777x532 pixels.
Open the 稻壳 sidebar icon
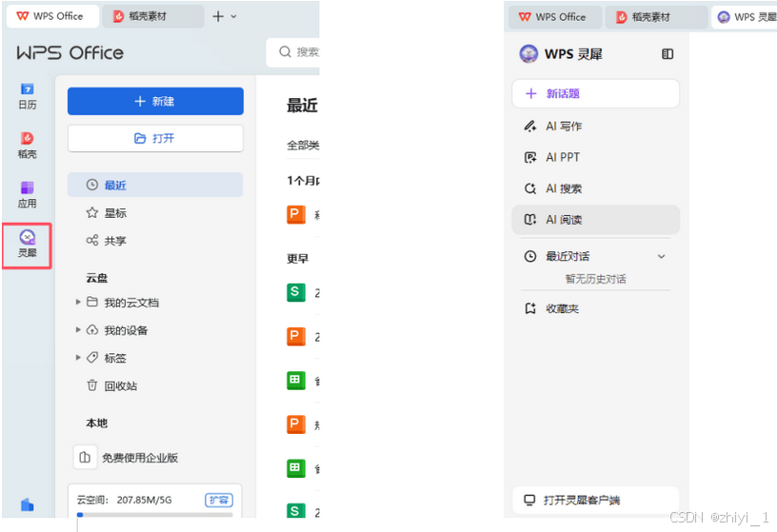[28, 146]
